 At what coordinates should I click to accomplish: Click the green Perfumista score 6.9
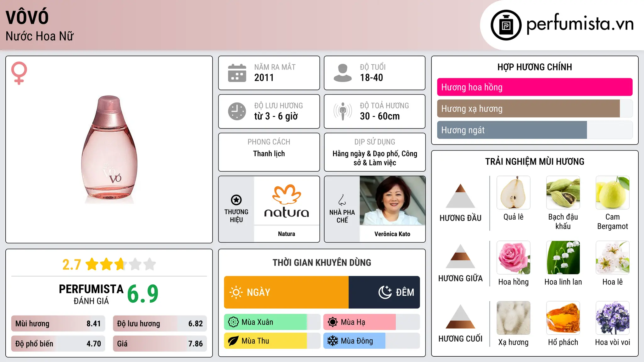(143, 294)
